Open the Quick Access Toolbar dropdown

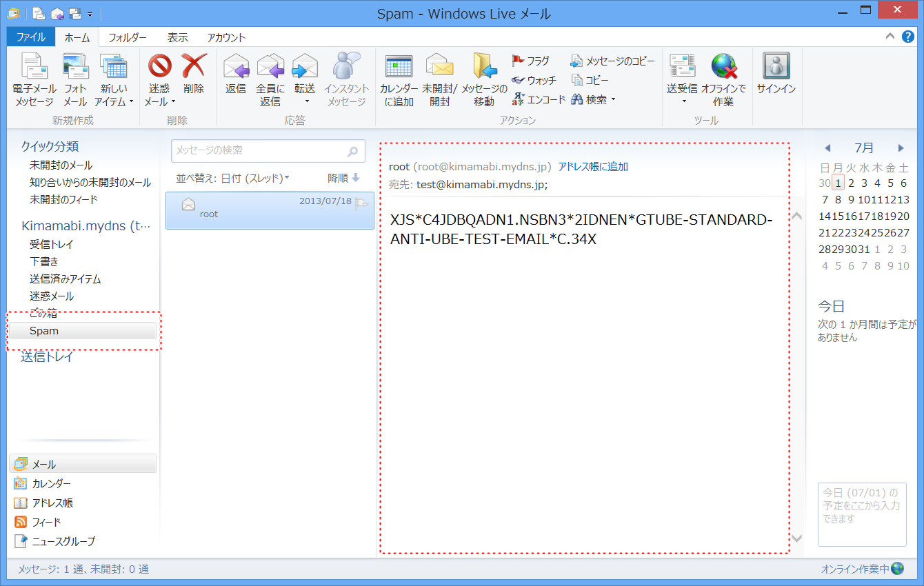pyautogui.click(x=90, y=14)
